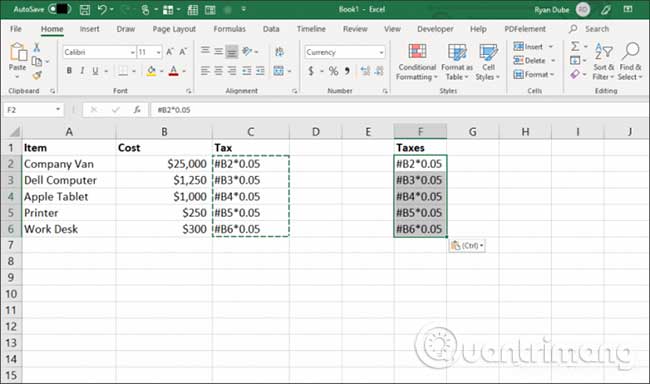
Task: Click Increase Decimal icon
Action: [x=365, y=71]
